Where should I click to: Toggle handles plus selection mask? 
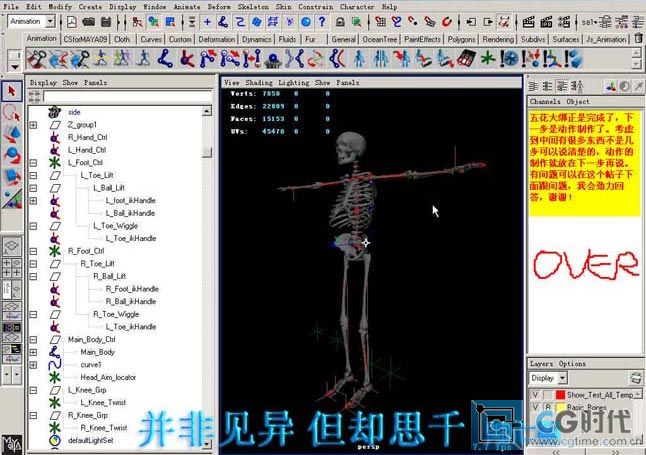207,22
